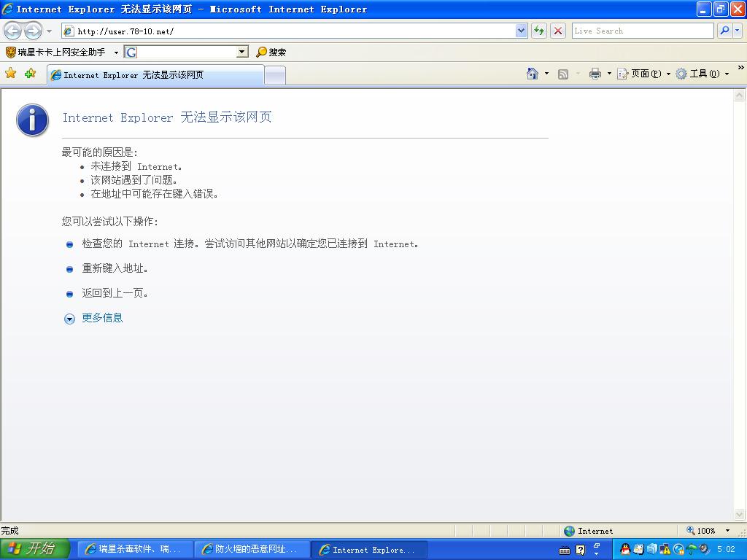Open a new blank tab
This screenshot has width=747, height=560.
(275, 76)
